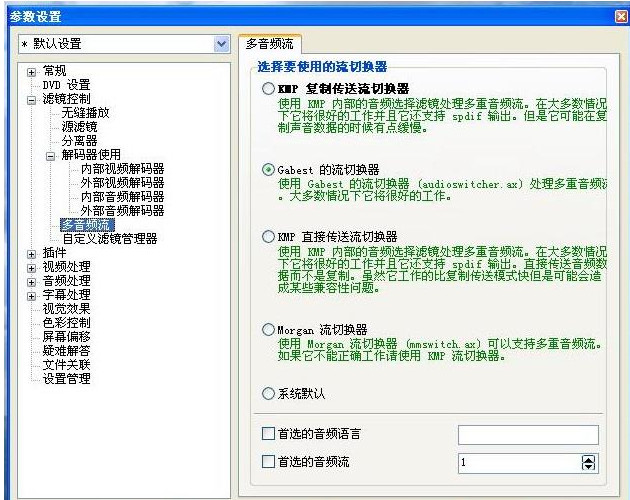Choose 系统默认 radio option
This screenshot has height=500, width=630.
click(267, 393)
